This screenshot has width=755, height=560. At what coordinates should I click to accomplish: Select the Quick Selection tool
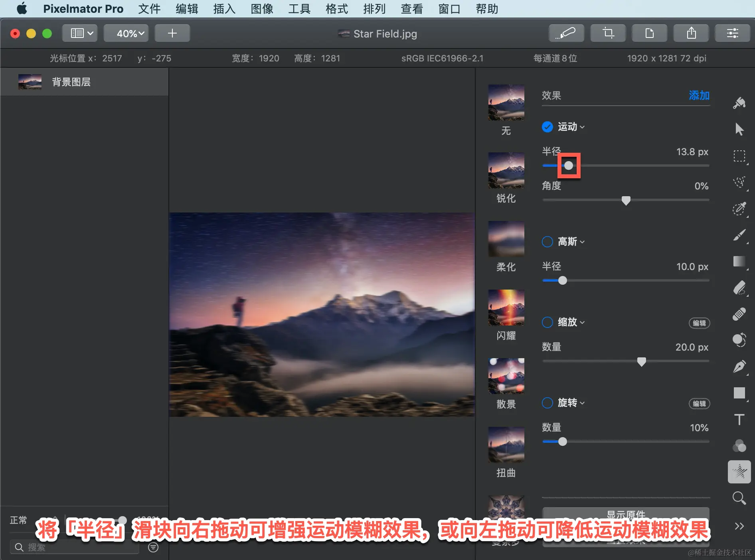pos(739,209)
